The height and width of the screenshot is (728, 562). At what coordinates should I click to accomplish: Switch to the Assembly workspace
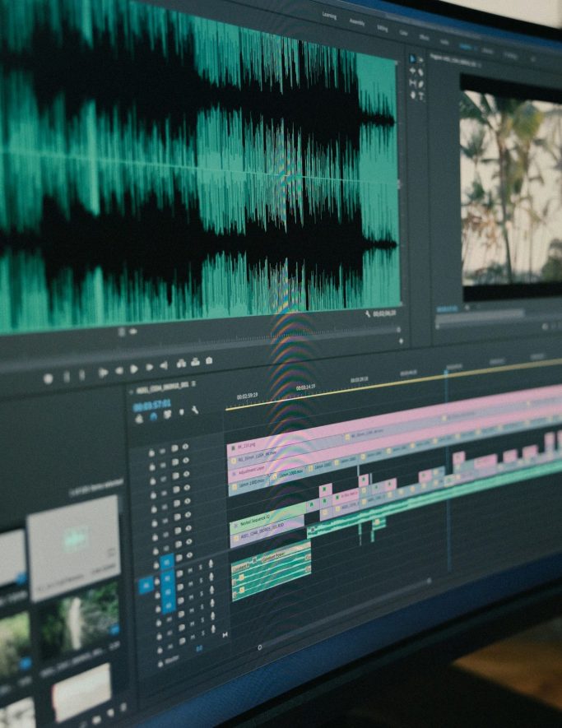[357, 22]
